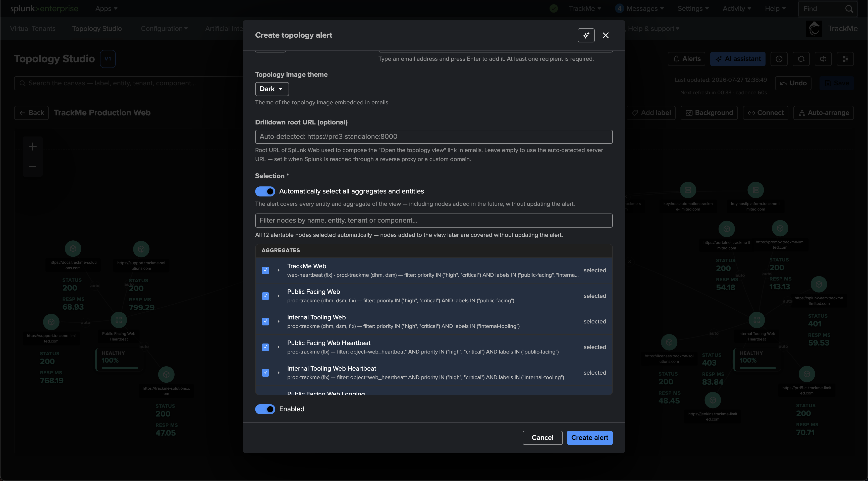The image size is (868, 481).
Task: Toggle Automatically select all aggregates and entities
Action: pos(265,191)
